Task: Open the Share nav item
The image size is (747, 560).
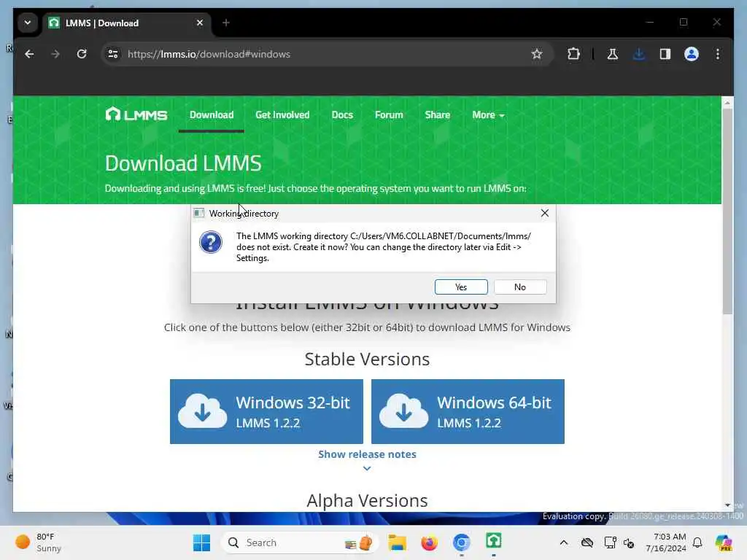Action: (438, 114)
